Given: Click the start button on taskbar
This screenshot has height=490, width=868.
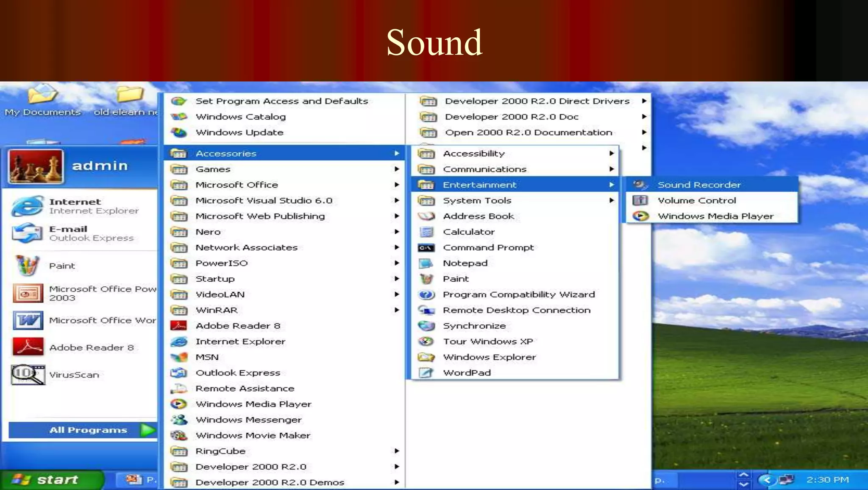Looking at the screenshot, I should point(51,480).
